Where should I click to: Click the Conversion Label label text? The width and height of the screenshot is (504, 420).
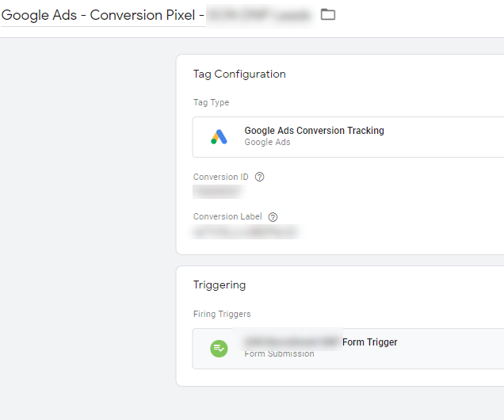[227, 216]
